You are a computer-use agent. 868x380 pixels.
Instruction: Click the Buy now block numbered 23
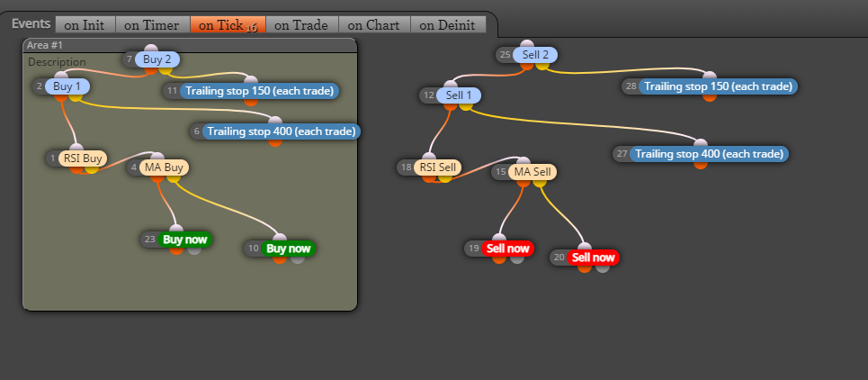[185, 240]
